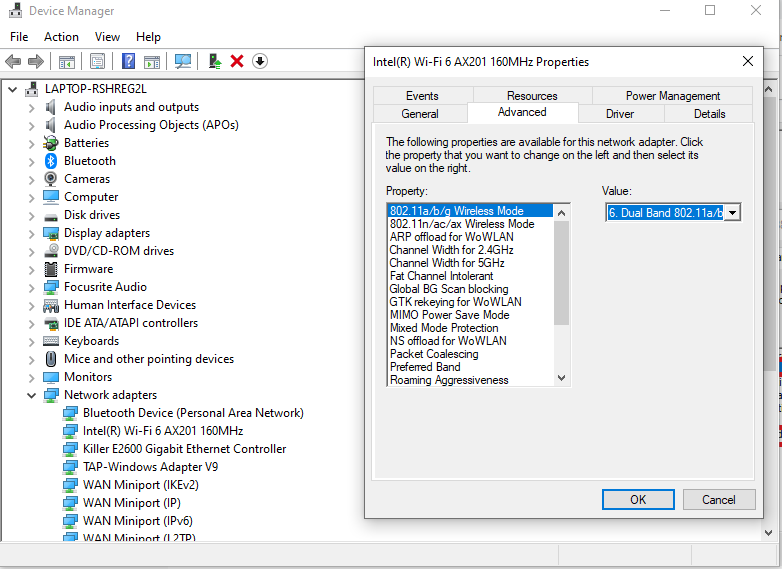Click OK in the Properties dialog
782x569 pixels.
click(x=638, y=500)
